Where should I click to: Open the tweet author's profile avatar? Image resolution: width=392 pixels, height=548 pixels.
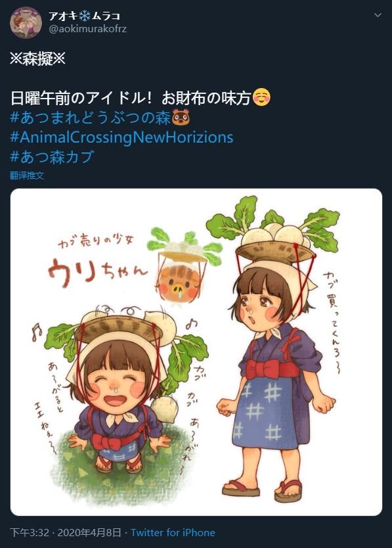click(26, 22)
